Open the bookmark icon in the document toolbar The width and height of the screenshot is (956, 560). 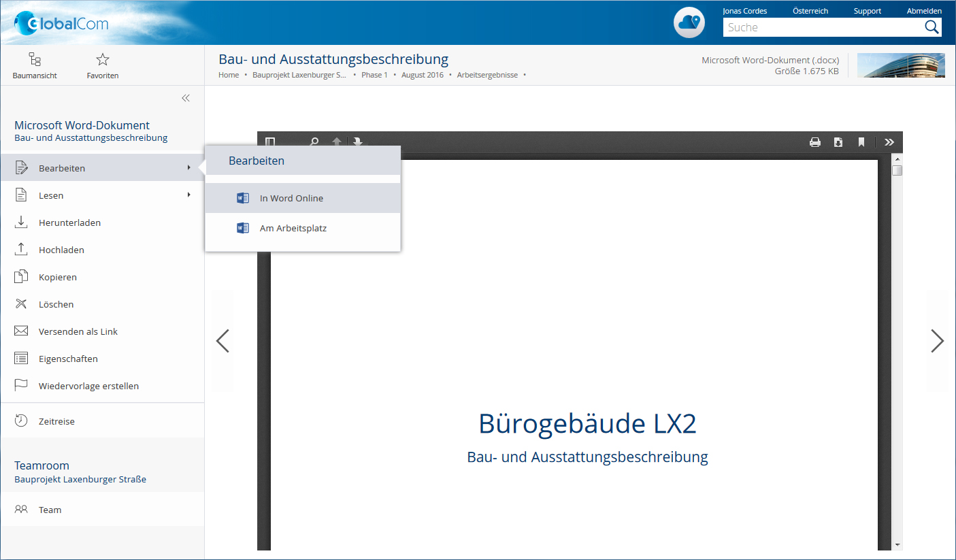point(861,142)
